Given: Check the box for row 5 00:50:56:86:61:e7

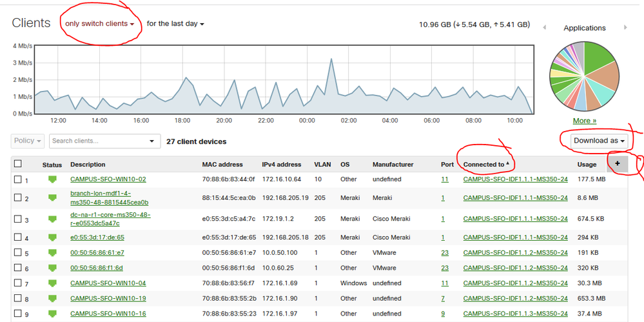Looking at the screenshot, I should [17, 252].
